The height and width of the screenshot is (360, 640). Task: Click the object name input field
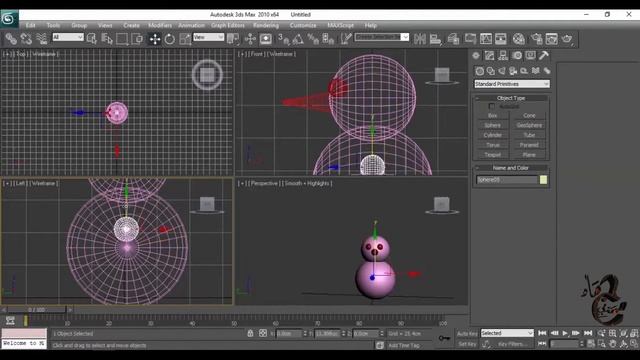tap(507, 180)
